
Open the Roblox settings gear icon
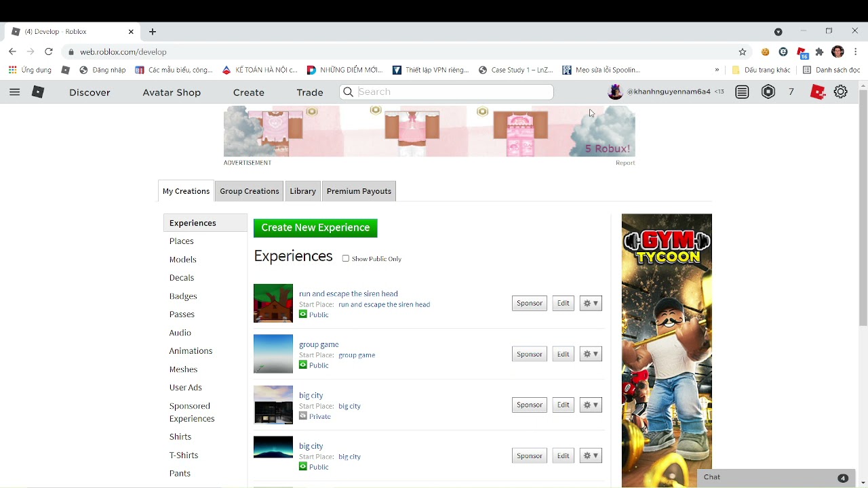[841, 92]
